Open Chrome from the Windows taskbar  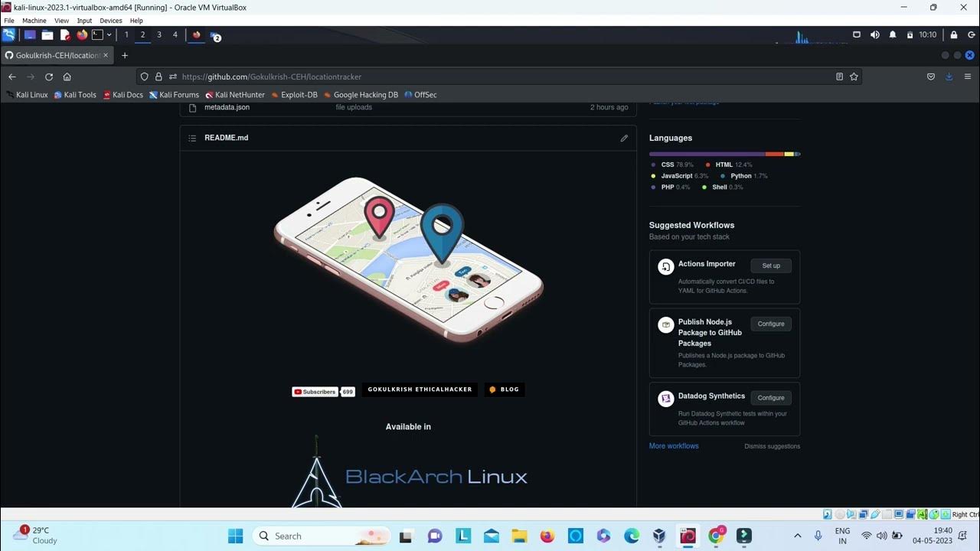pos(716,536)
